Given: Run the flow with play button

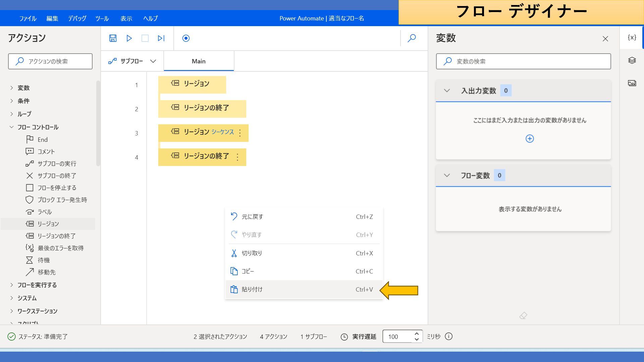Looking at the screenshot, I should (129, 38).
